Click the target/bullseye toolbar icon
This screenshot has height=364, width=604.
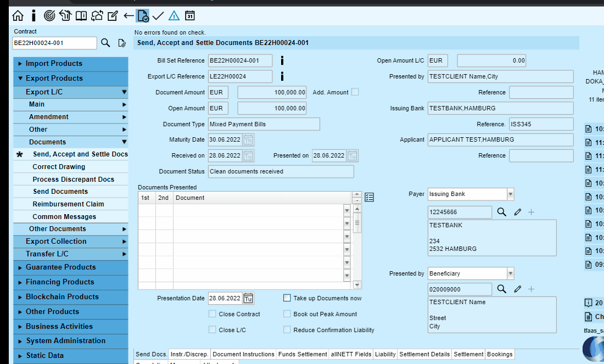pos(49,16)
